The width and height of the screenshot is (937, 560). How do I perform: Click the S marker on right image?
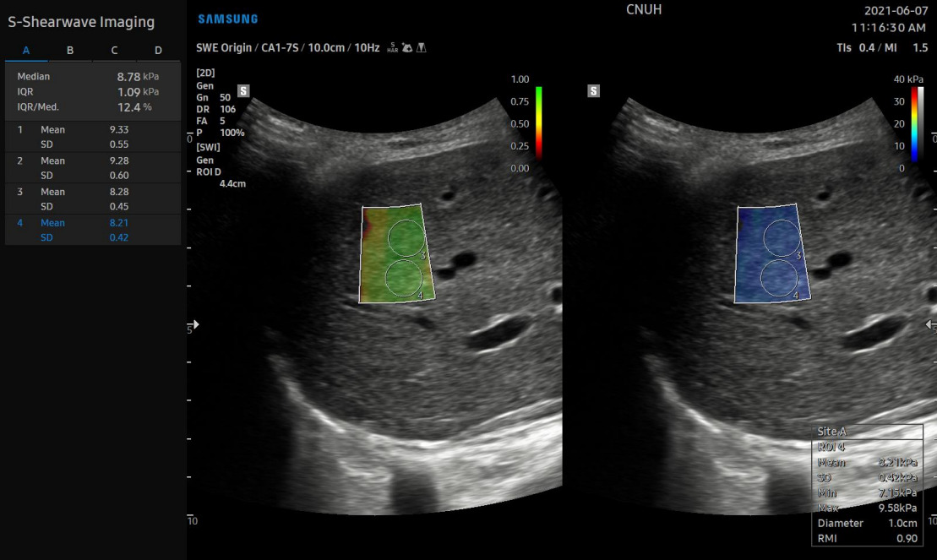(593, 91)
